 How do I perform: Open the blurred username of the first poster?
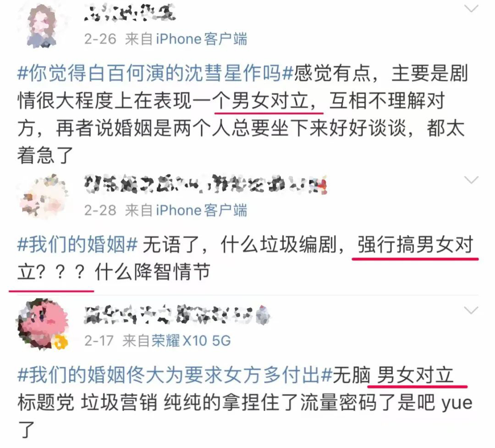pos(130,13)
